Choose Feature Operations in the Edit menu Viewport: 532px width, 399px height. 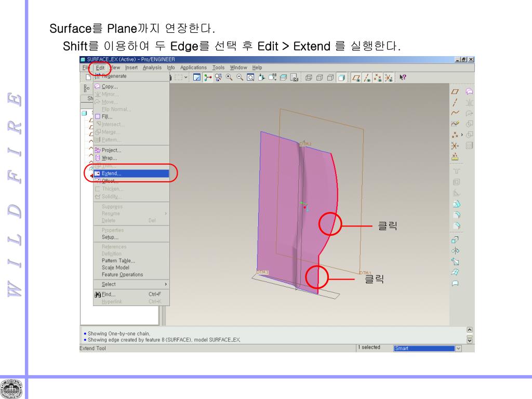[x=131, y=274]
